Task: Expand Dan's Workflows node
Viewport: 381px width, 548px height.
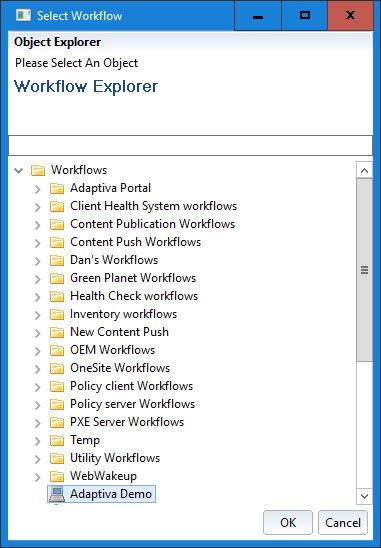Action: tap(38, 261)
